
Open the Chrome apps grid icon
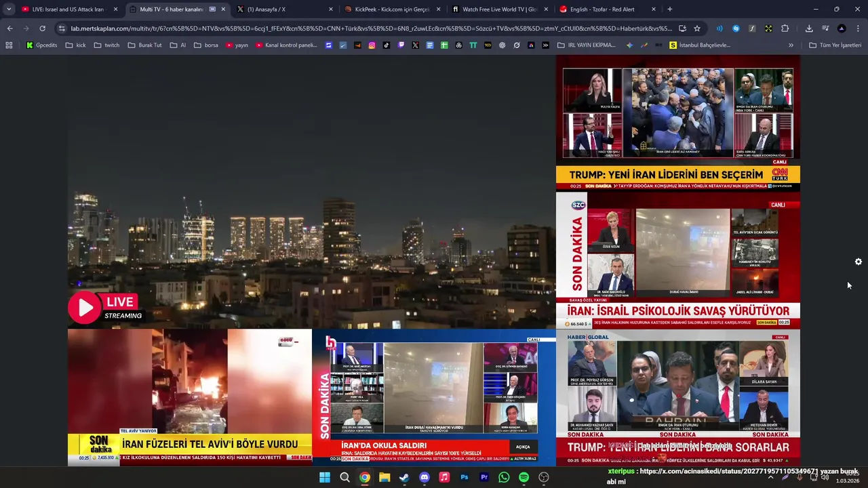coord(9,45)
